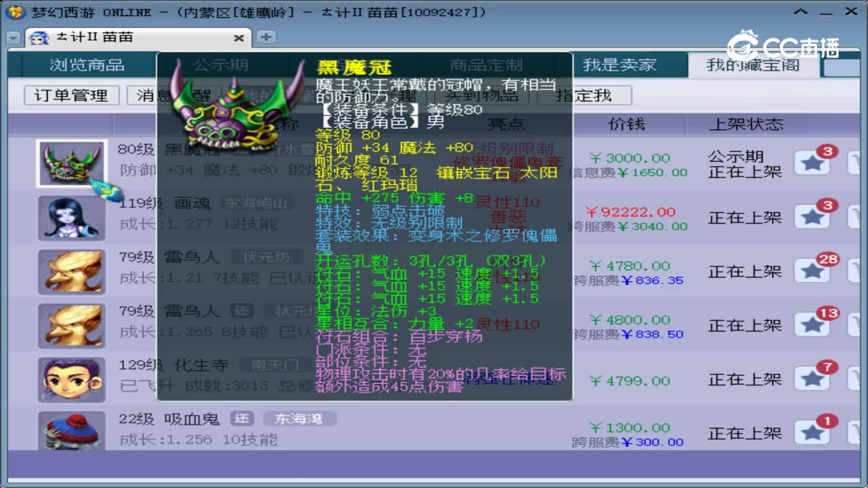Click star icon on ¥92222.00 画魂 row
The height and width of the screenshot is (488, 868).
[812, 217]
